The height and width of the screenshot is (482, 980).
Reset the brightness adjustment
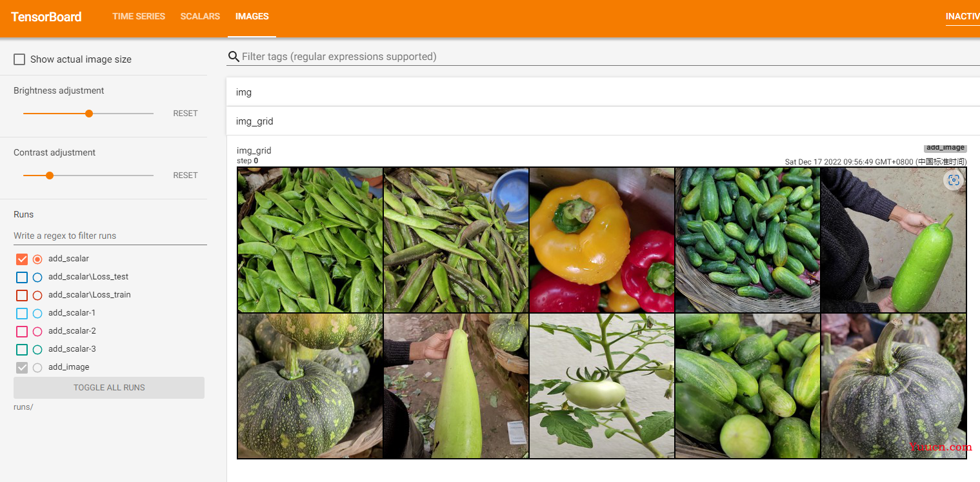(x=185, y=114)
